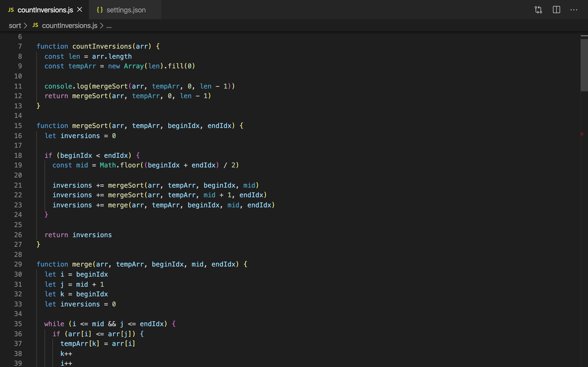Switch to the settings.json tab
This screenshot has height=367, width=588.
point(126,10)
